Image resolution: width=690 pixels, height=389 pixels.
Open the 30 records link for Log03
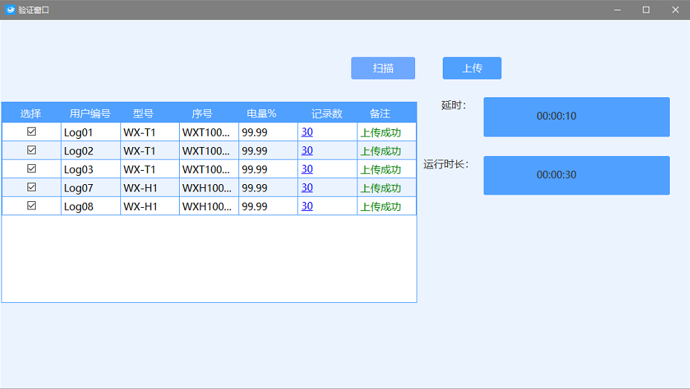307,169
